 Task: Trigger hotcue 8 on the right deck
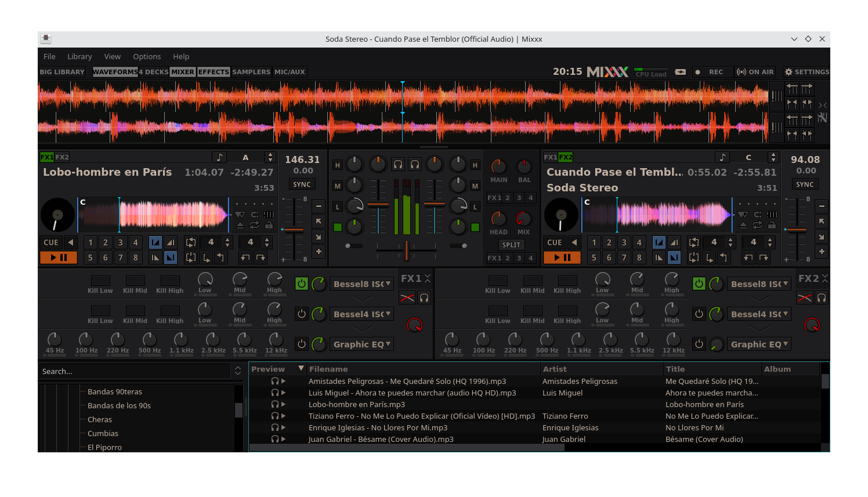(639, 257)
